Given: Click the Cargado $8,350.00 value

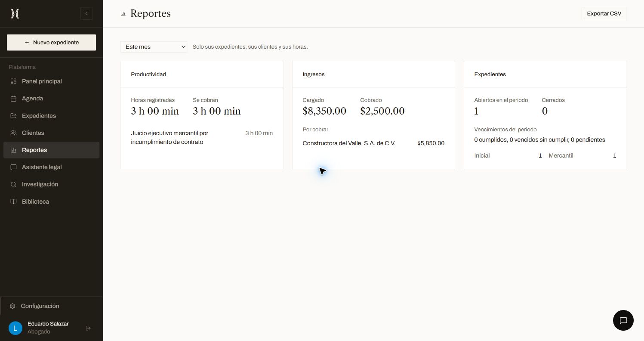Looking at the screenshot, I should point(324,111).
